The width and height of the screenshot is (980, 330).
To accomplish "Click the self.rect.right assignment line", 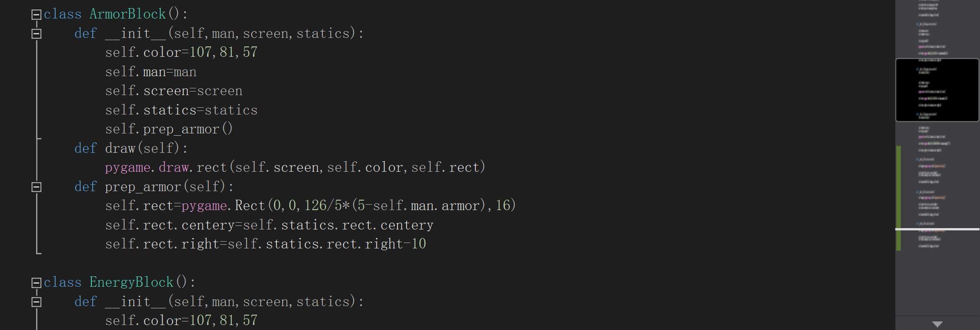I will pyautogui.click(x=266, y=244).
